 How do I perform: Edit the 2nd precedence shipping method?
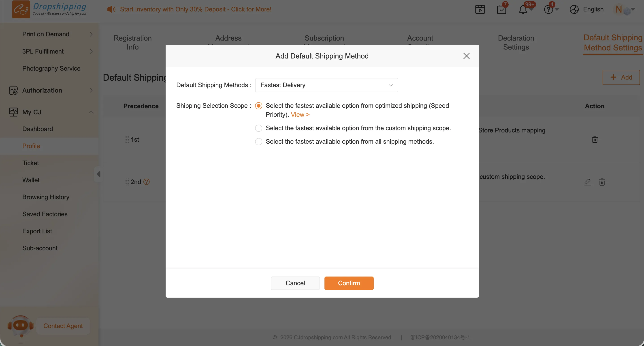[x=588, y=182]
